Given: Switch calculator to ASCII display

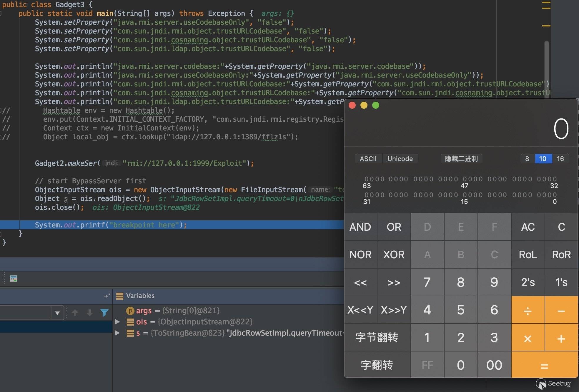Looking at the screenshot, I should tap(368, 159).
